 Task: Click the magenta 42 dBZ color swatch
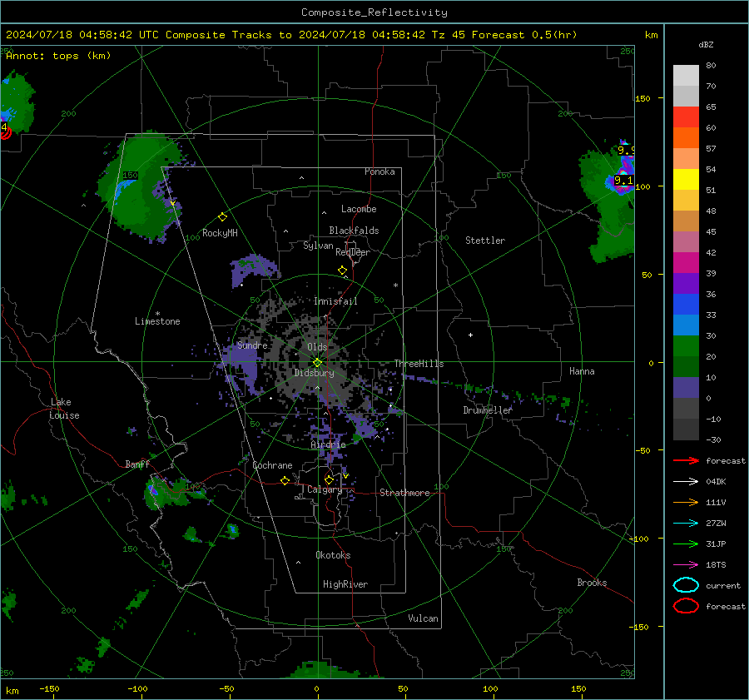point(686,262)
